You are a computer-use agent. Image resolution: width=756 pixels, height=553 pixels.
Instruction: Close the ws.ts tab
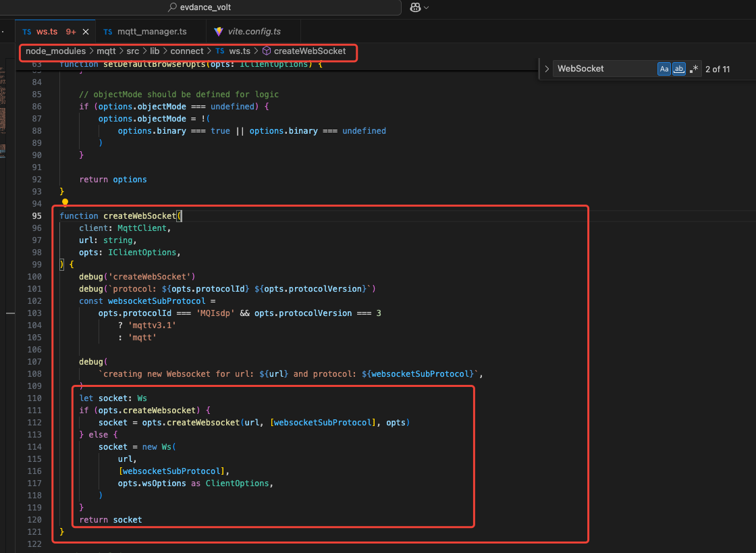click(86, 32)
